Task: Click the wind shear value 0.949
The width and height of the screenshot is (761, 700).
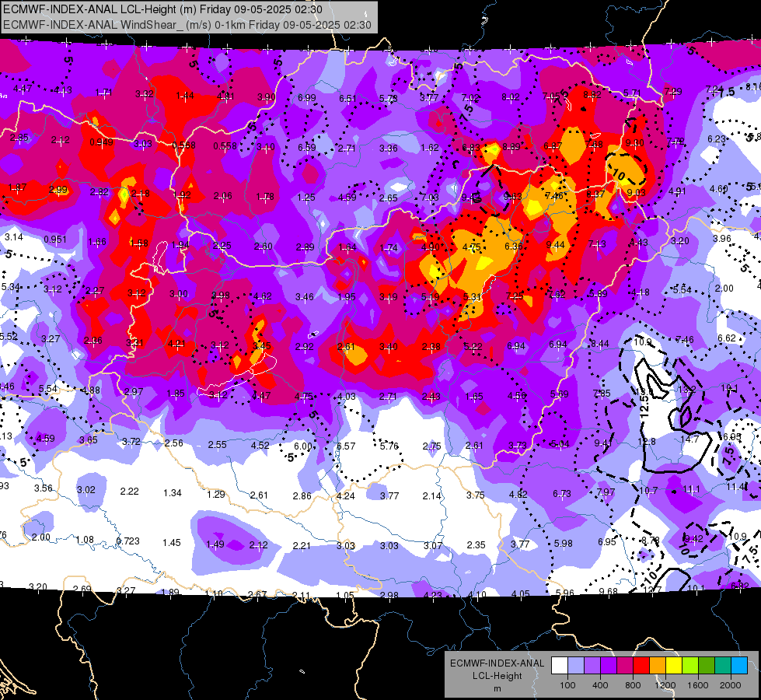Action: 101,142
